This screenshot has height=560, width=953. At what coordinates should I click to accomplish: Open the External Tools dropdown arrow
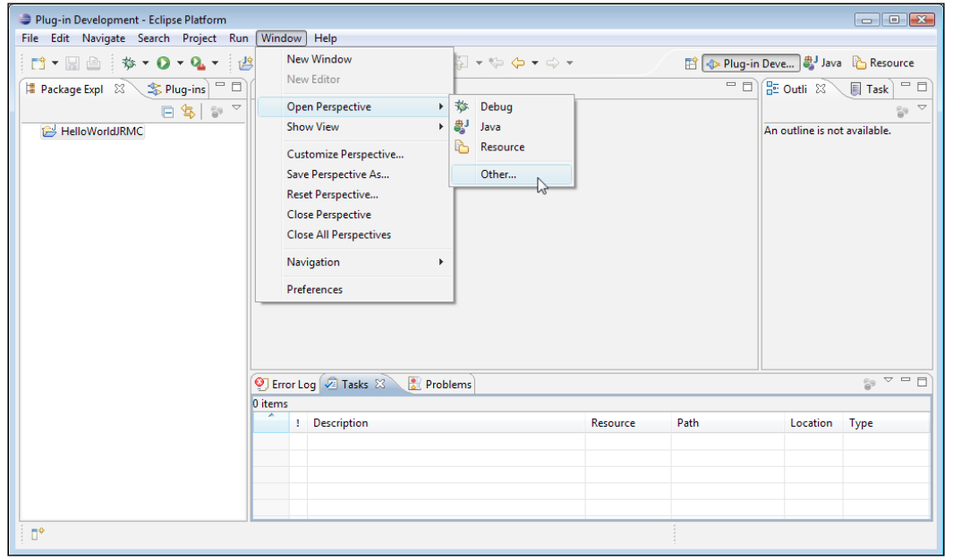[215, 63]
